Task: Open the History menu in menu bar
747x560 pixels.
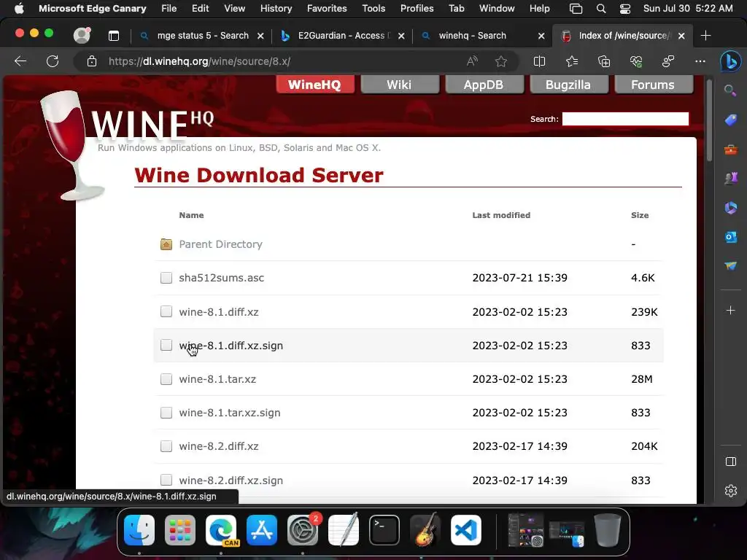Action: (276, 9)
